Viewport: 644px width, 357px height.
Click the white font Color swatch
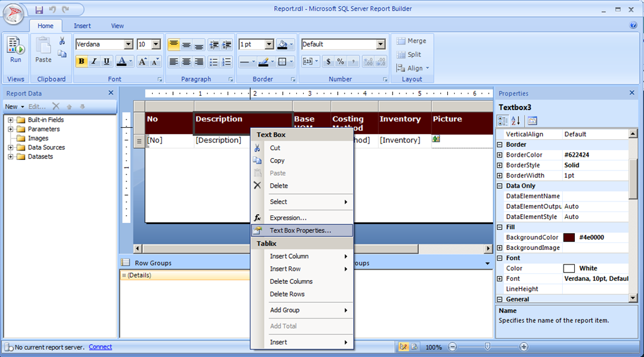pyautogui.click(x=569, y=268)
